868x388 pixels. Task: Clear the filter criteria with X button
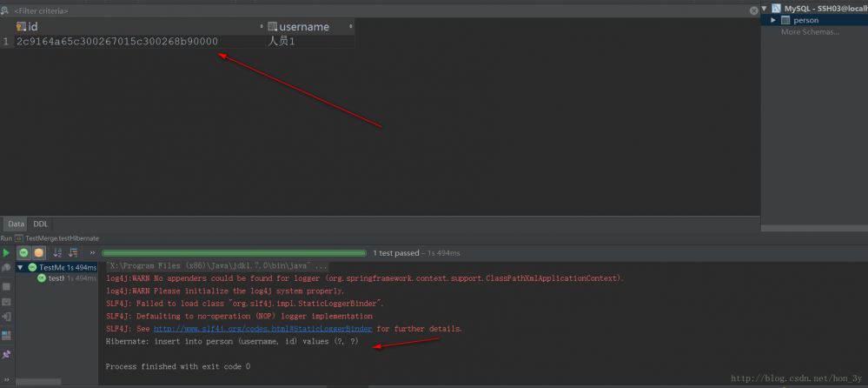tap(754, 10)
